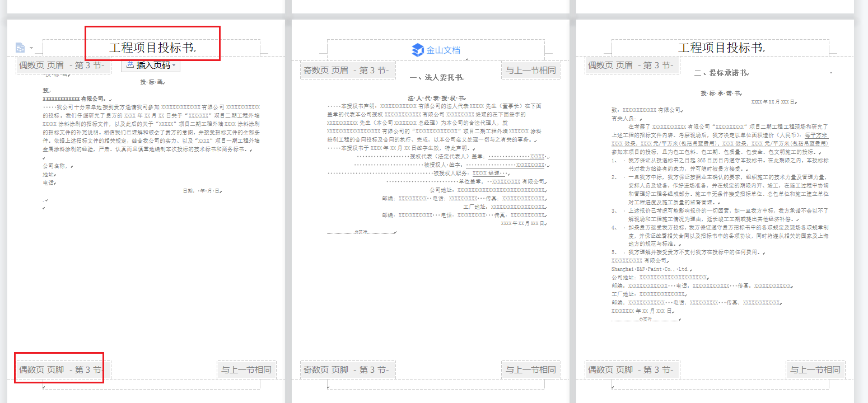868x403 pixels.
Task: Select the 奇数页 页眉 label on middle page
Action: click(x=346, y=70)
